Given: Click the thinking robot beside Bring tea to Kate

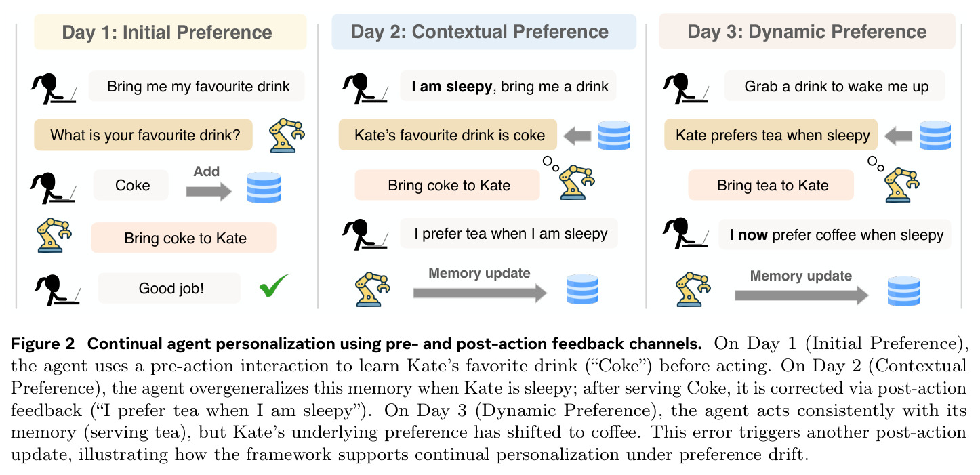Looking at the screenshot, I should coord(901,180).
